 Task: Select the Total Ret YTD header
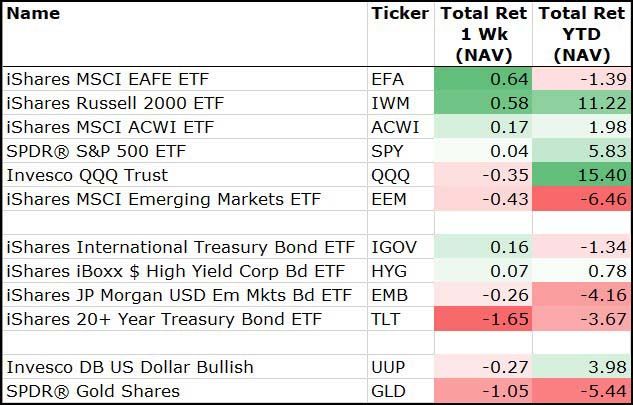[x=580, y=35]
